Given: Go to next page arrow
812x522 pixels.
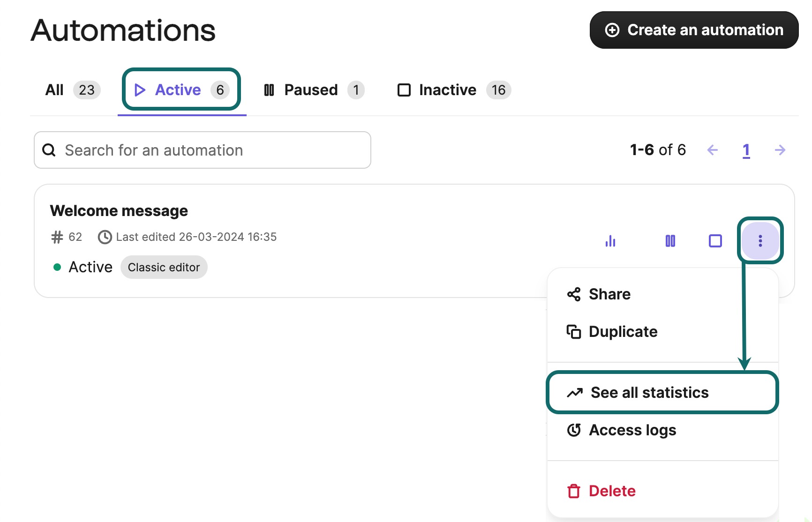Looking at the screenshot, I should (x=780, y=150).
